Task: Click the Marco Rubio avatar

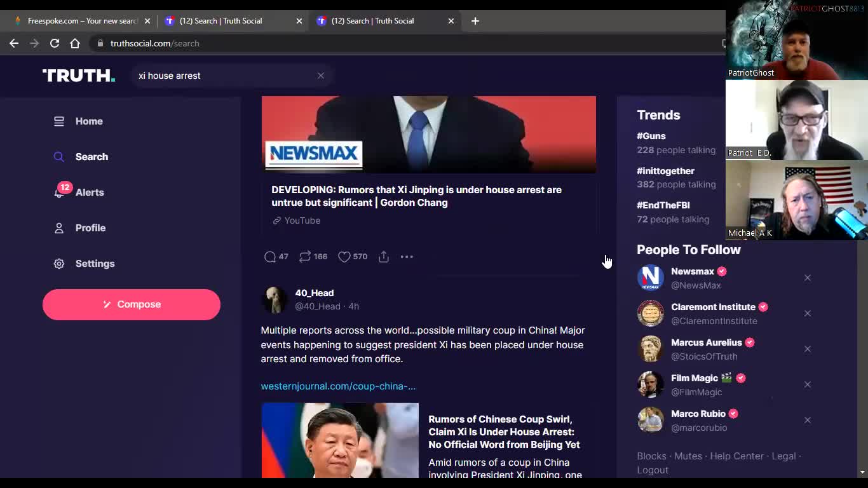Action: coord(651,420)
